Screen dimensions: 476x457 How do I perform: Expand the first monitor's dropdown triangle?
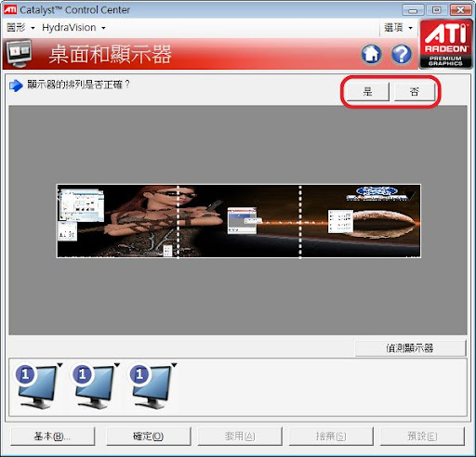pyautogui.click(x=59, y=365)
